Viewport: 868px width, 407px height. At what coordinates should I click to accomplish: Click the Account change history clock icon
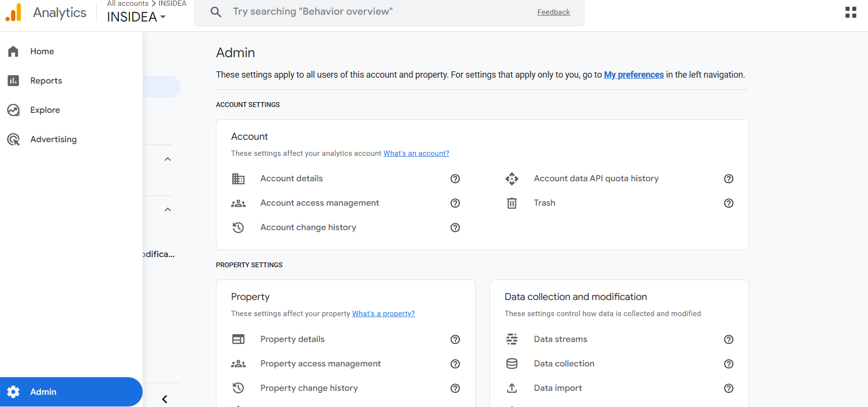point(238,228)
